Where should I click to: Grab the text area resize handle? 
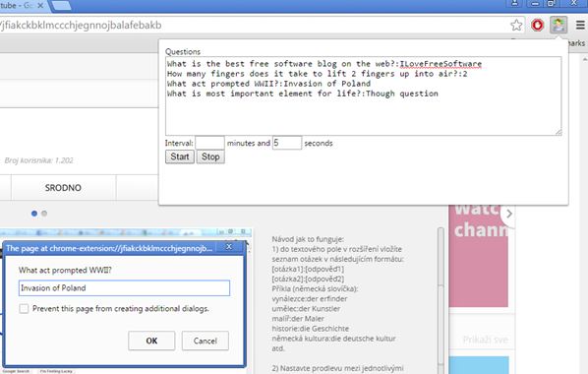(x=559, y=132)
